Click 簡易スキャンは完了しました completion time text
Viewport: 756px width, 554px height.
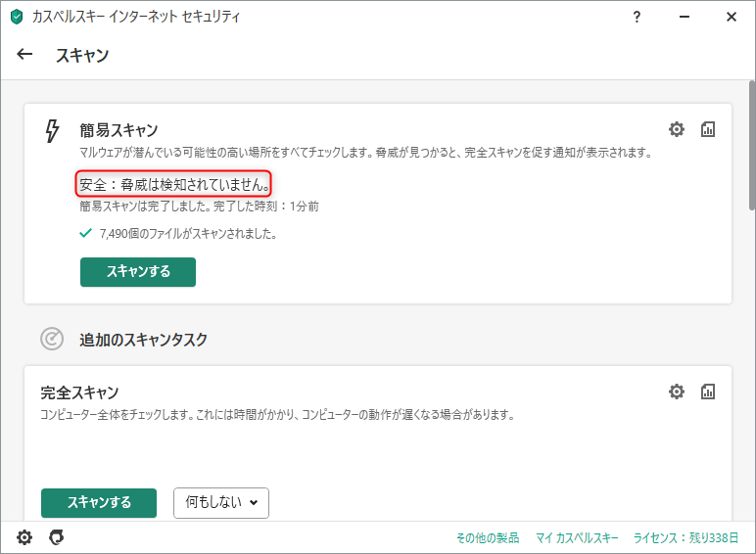click(x=199, y=207)
